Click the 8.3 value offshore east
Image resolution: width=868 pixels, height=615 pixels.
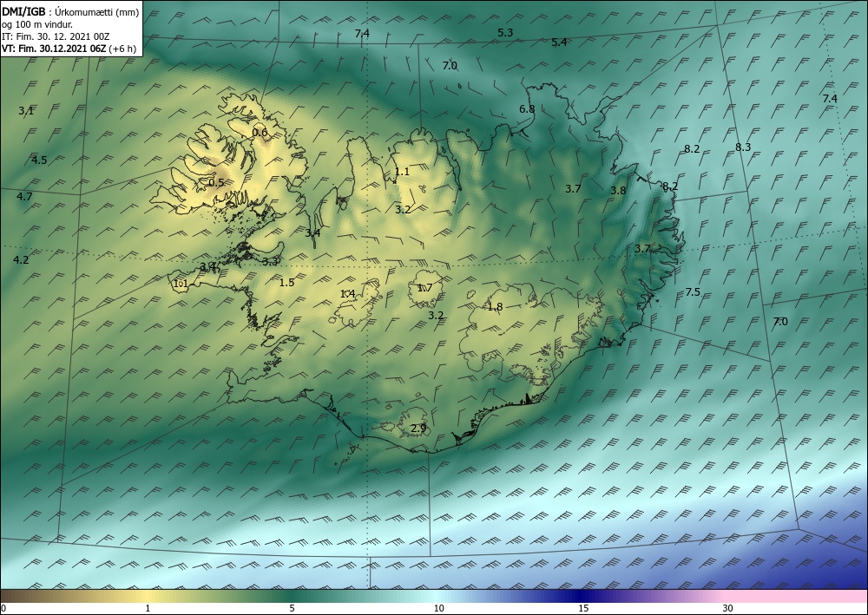(743, 147)
